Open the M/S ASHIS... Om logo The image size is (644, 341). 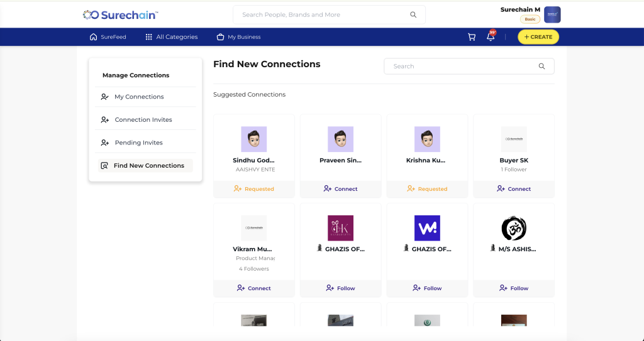coord(514,228)
